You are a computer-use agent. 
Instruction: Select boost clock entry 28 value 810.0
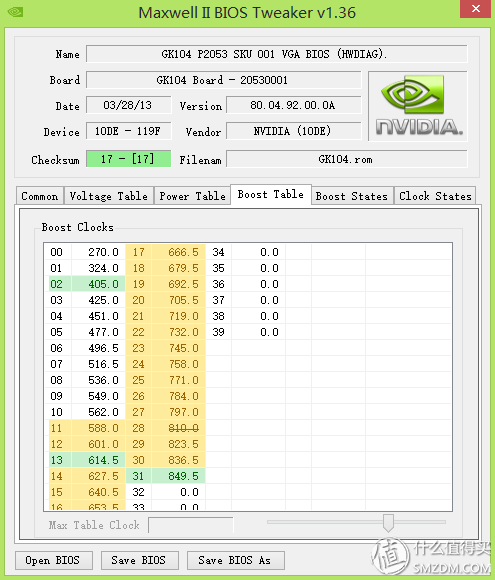[x=178, y=428]
